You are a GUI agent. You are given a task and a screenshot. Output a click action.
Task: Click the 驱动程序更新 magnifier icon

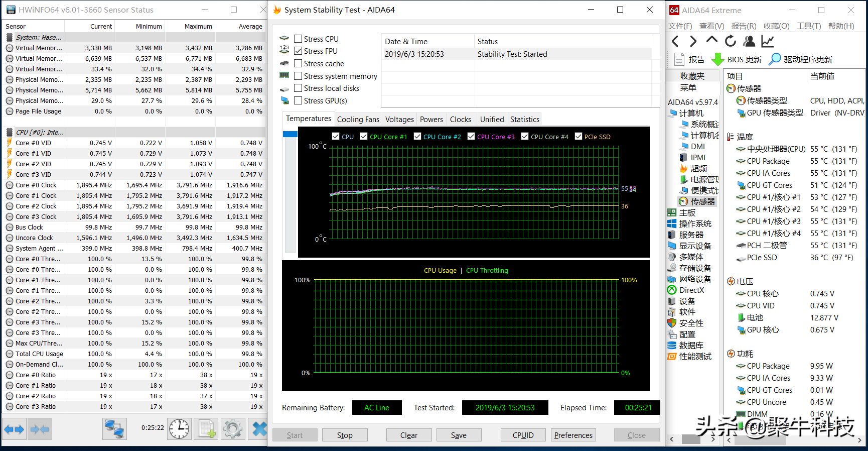click(775, 59)
